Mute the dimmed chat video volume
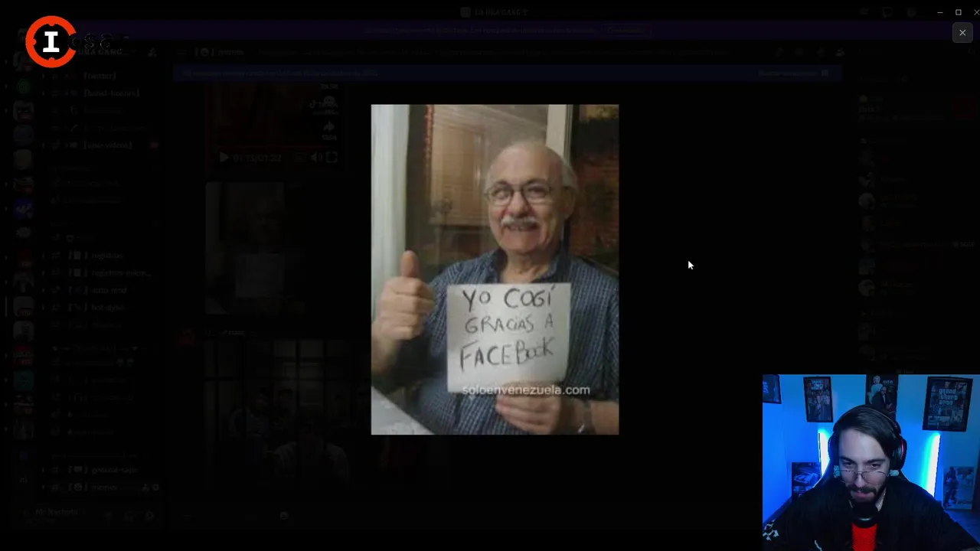 click(316, 158)
